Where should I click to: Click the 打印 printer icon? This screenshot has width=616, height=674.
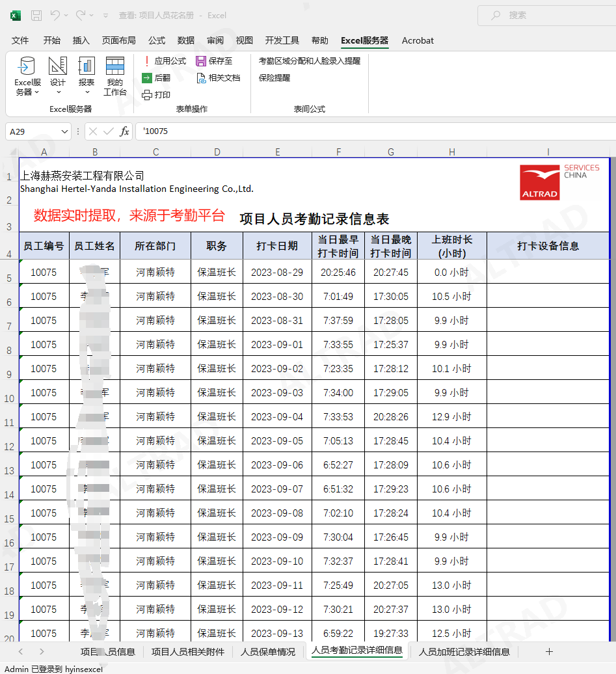click(x=147, y=95)
